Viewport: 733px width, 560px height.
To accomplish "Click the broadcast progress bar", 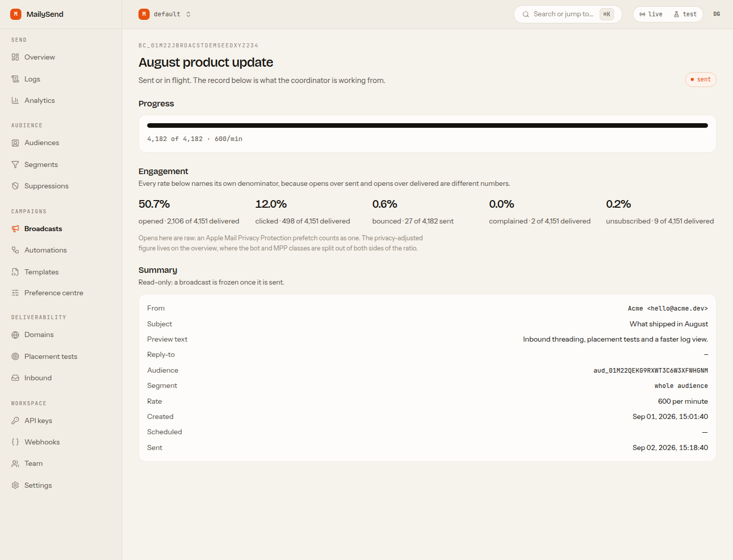I will pyautogui.click(x=428, y=125).
